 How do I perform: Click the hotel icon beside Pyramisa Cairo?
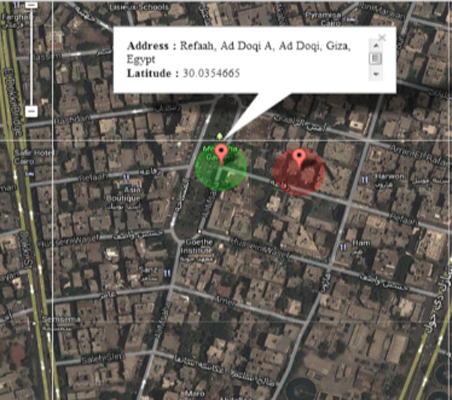pyautogui.click(x=351, y=20)
